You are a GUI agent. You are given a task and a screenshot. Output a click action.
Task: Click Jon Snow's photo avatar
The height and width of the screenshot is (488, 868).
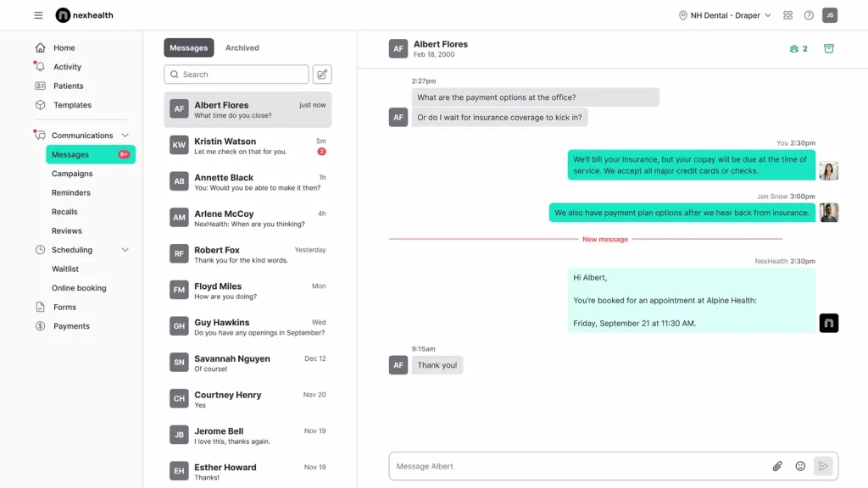(x=829, y=213)
